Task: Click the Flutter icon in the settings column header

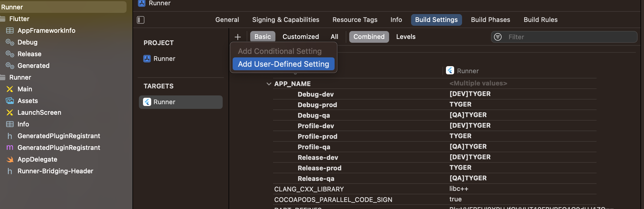Action: [x=450, y=71]
